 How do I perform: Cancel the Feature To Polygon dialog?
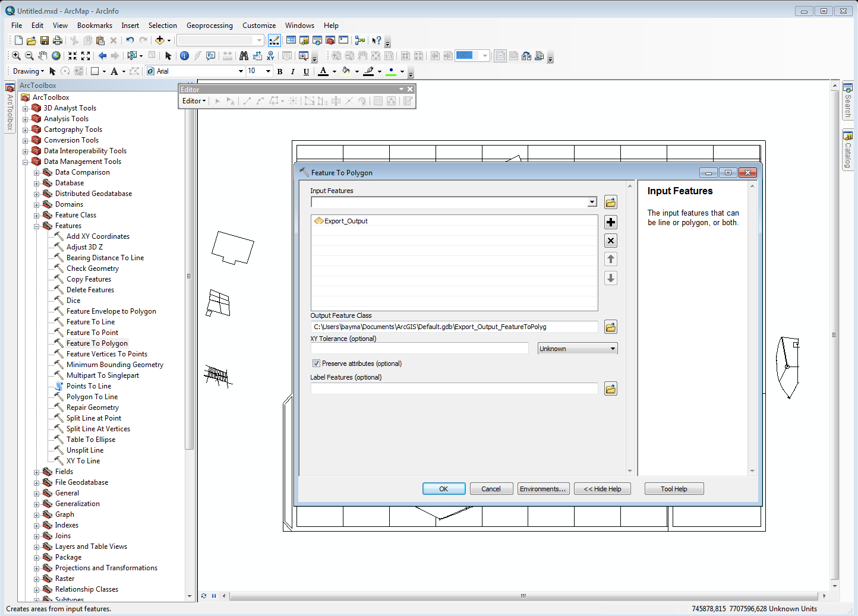click(x=491, y=489)
